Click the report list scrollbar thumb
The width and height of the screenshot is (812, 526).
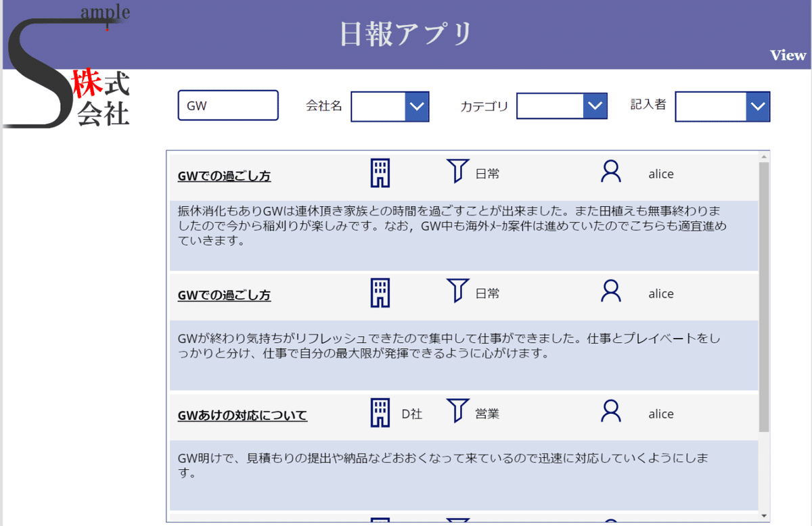click(764, 297)
